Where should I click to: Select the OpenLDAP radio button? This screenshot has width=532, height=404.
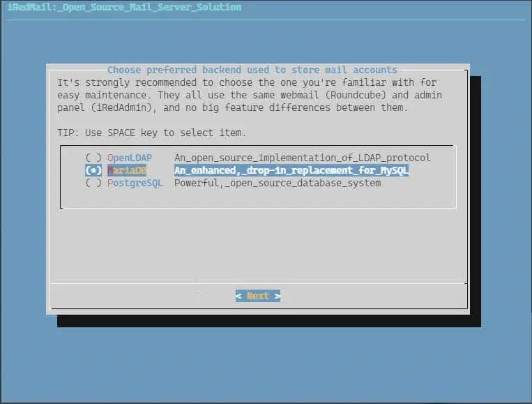click(x=93, y=158)
